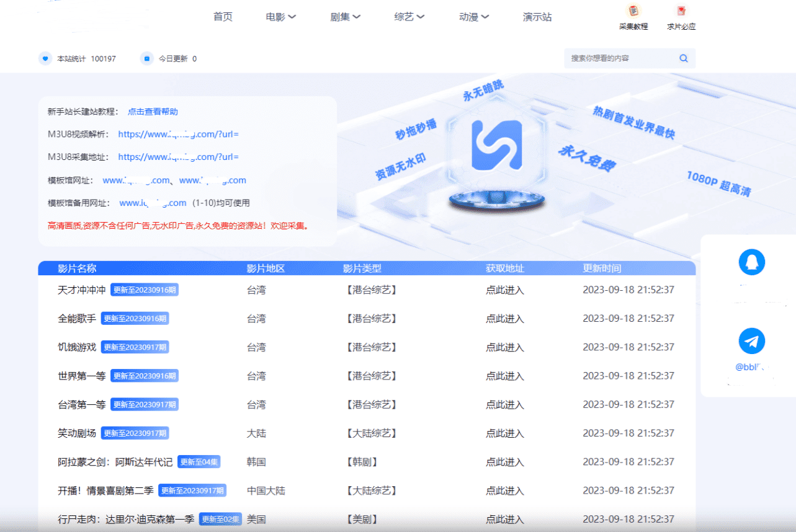Click the 本站统计 heart icon

(x=45, y=59)
